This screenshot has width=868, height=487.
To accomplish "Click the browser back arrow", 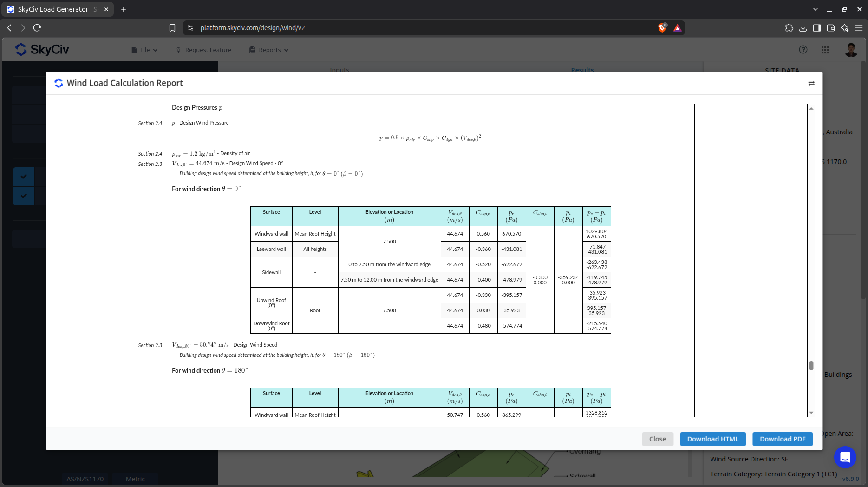I will (x=9, y=28).
